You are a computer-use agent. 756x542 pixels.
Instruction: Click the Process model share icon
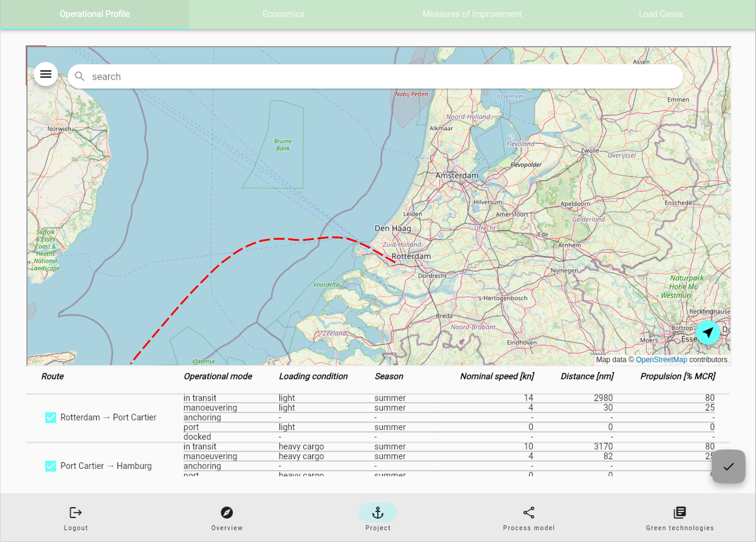point(529,513)
